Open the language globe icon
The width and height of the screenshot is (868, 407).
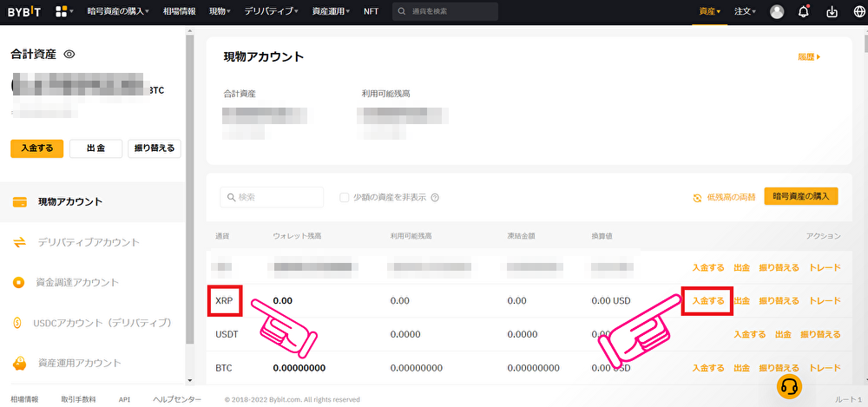859,11
